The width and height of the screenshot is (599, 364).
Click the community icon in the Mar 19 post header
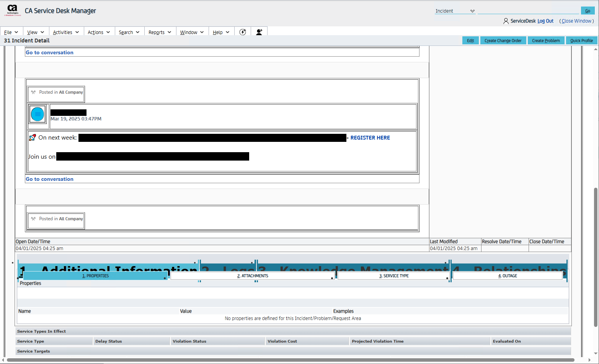[x=33, y=92]
